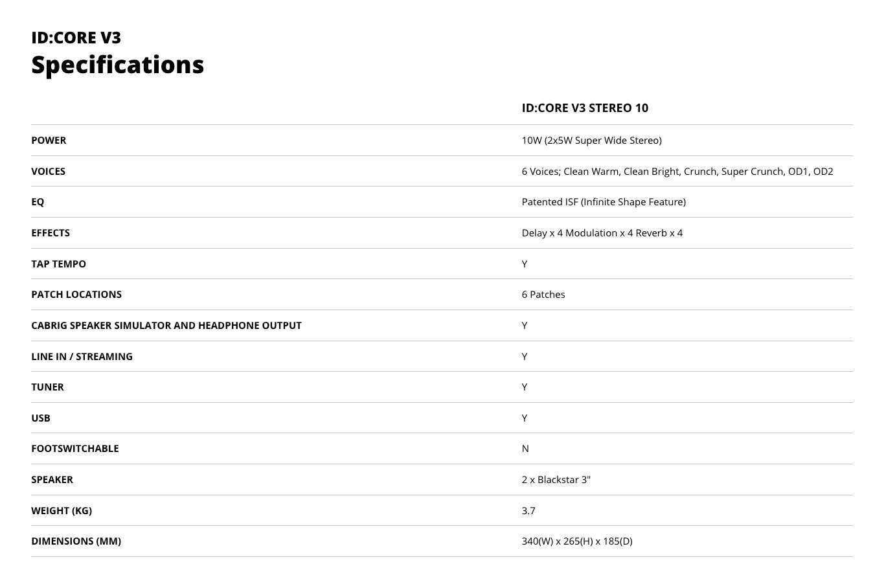Click the 6 Patches value
884x588 pixels.
[543, 295]
